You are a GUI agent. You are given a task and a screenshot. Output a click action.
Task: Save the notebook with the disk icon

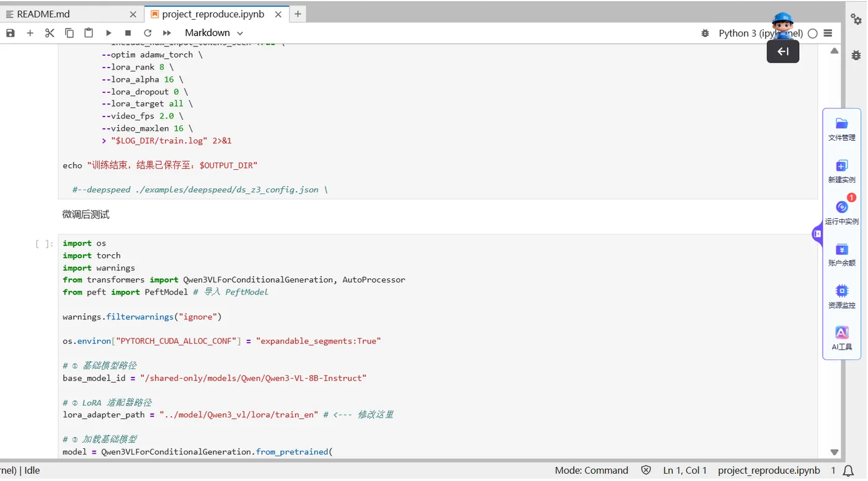(x=11, y=33)
